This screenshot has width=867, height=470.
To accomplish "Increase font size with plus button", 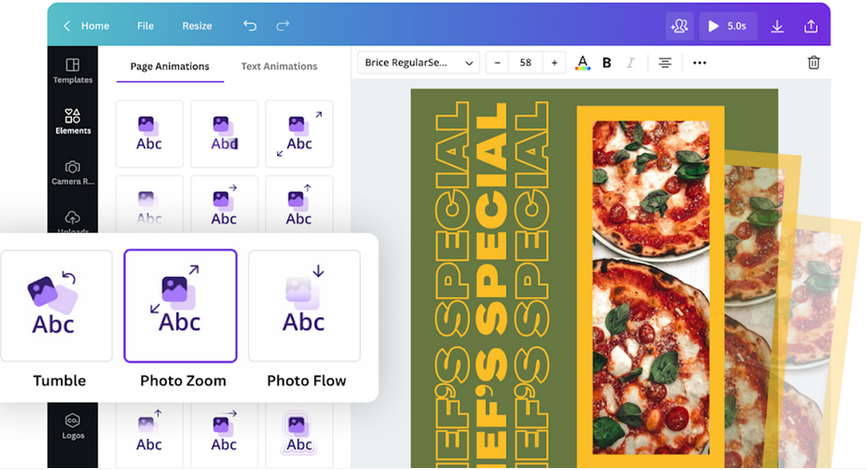I will [554, 63].
